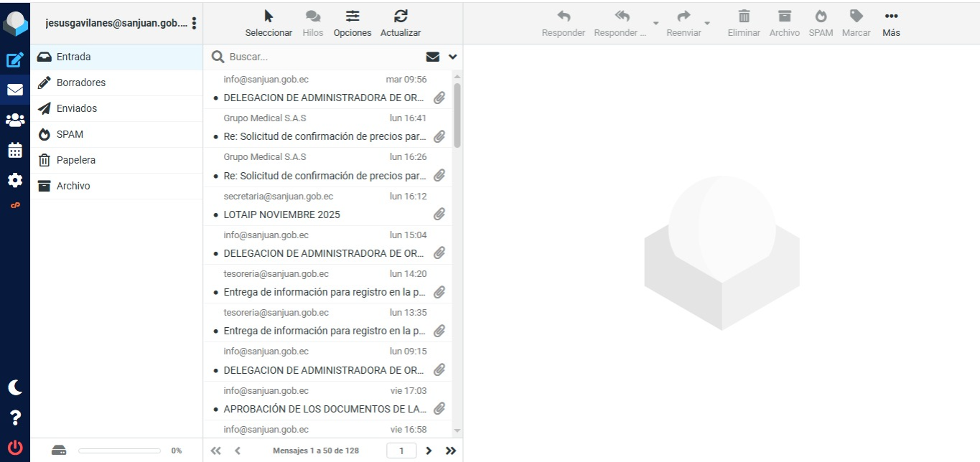Viewport: 980px width, 462px height.
Task: Toggle the unread envelope filter
Action: click(433, 57)
